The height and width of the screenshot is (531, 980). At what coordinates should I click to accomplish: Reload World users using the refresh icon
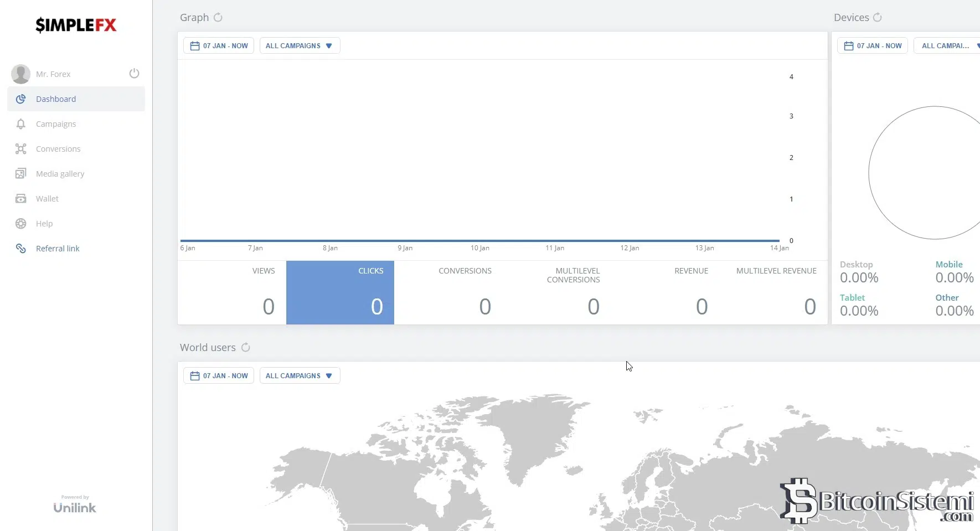(x=246, y=348)
